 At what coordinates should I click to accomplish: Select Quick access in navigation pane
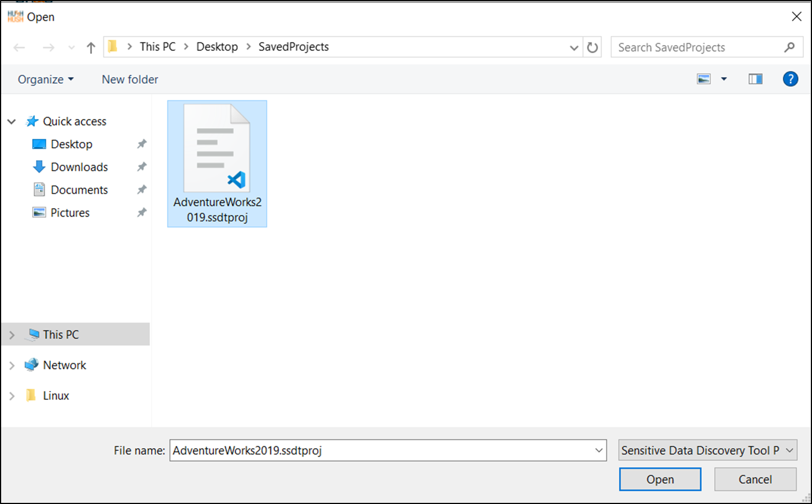coord(74,121)
